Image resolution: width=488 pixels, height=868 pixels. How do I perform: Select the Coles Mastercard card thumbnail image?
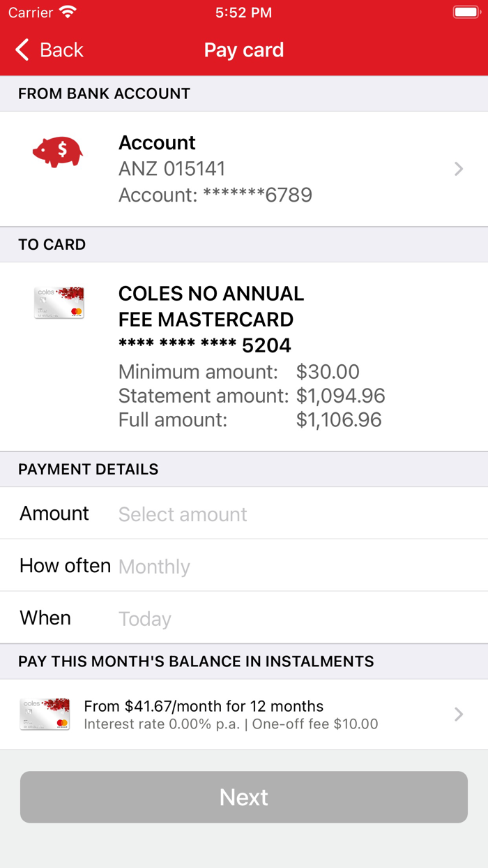pos(59,301)
